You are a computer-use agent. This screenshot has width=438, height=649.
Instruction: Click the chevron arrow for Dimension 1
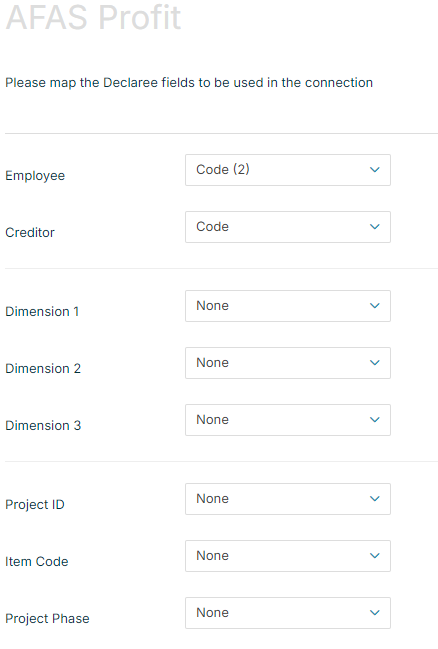pos(375,306)
